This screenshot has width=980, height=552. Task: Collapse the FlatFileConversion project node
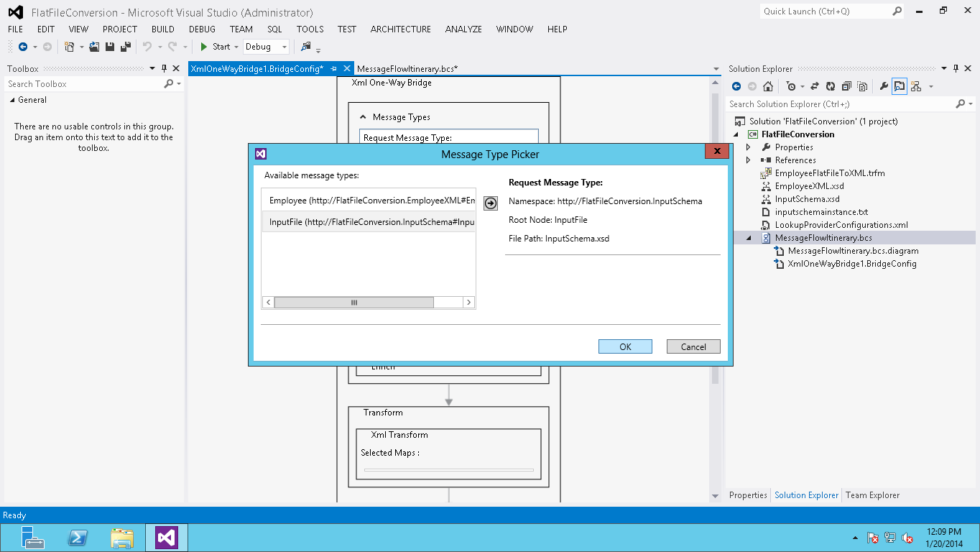click(x=736, y=134)
